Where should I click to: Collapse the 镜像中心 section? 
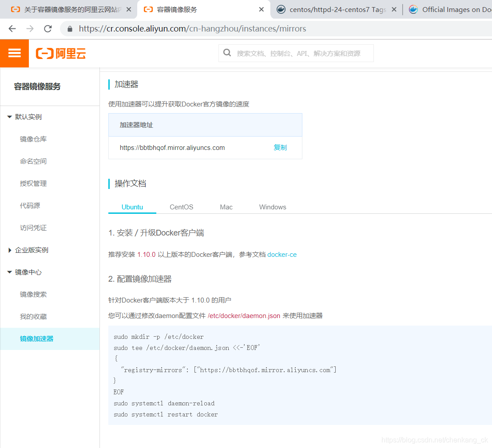[x=25, y=272]
